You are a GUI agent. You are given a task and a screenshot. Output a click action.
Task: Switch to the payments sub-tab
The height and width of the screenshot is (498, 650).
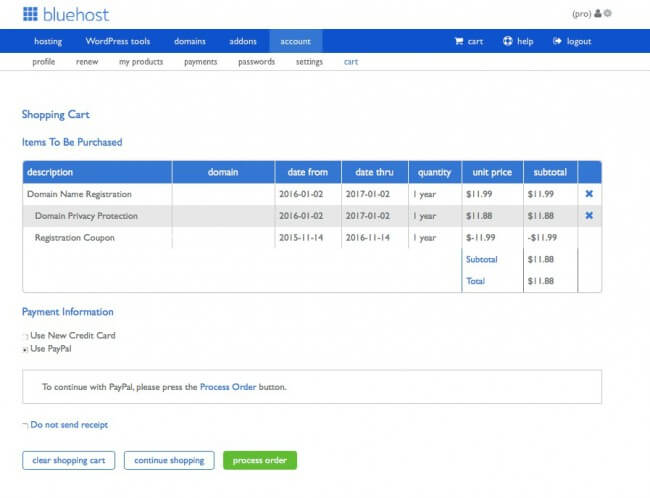point(199,62)
